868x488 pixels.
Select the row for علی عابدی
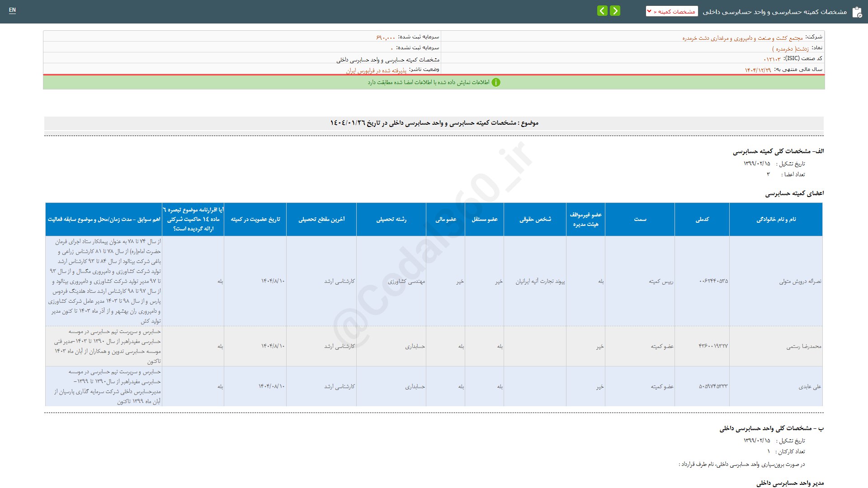click(810, 386)
